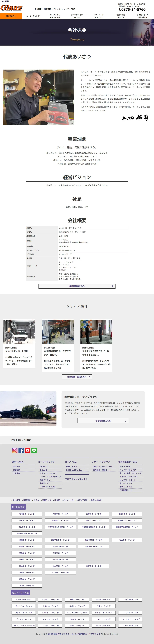Click the ジャガー コーティング button
Viewport: 154px width, 644px height.
point(103,613)
